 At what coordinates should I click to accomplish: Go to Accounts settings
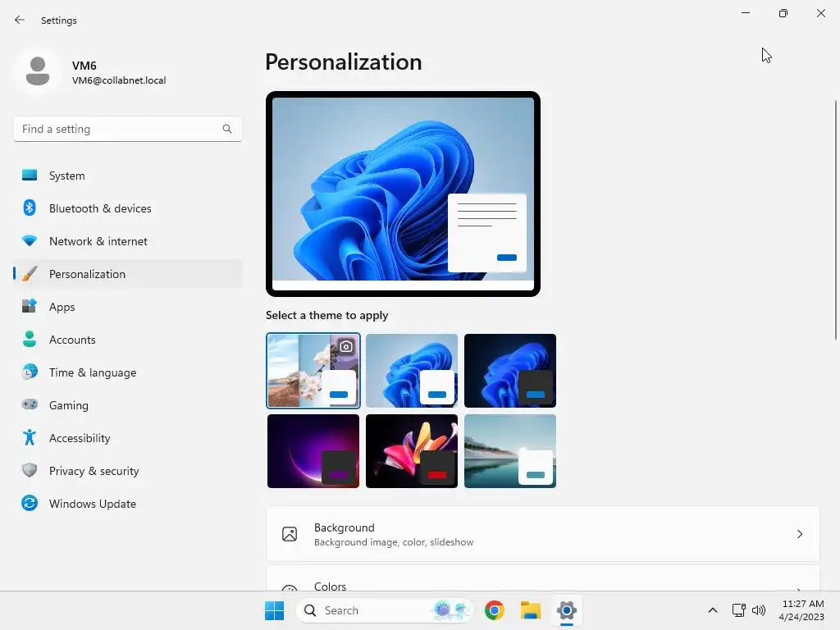click(128, 340)
